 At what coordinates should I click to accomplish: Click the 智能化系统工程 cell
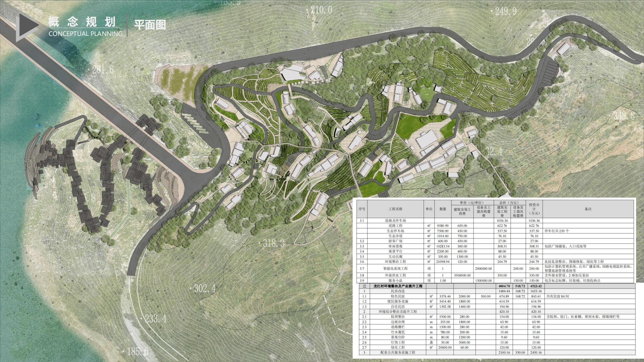[x=395, y=268]
